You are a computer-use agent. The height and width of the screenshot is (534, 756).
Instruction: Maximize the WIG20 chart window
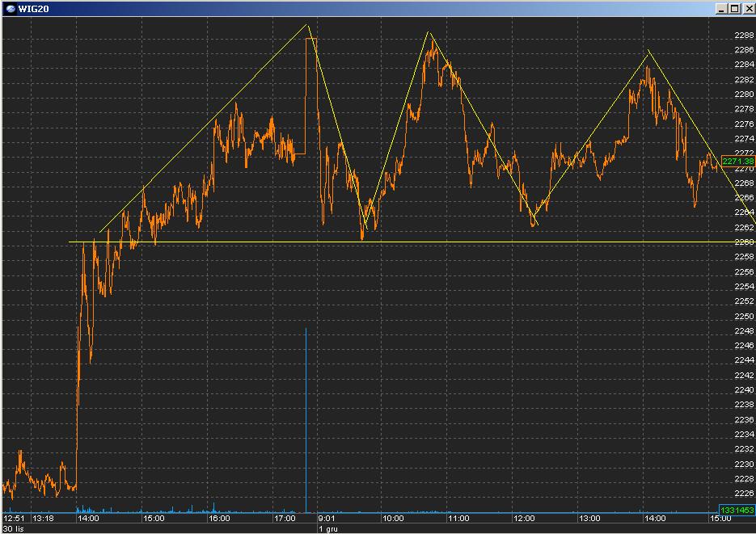[734, 9]
